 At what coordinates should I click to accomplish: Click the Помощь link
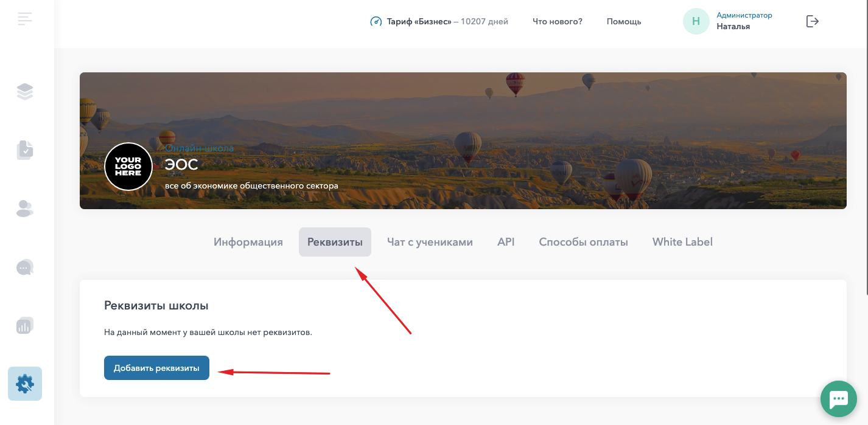pos(624,21)
